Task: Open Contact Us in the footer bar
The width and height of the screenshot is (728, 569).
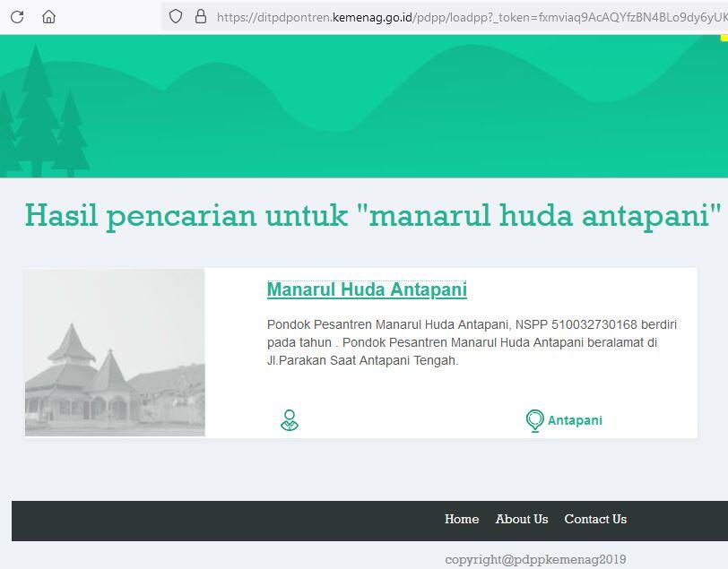Action: tap(595, 519)
